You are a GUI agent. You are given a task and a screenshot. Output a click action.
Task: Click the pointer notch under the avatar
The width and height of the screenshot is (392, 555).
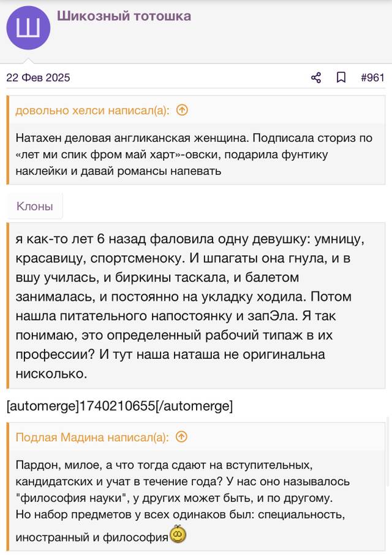click(x=28, y=61)
